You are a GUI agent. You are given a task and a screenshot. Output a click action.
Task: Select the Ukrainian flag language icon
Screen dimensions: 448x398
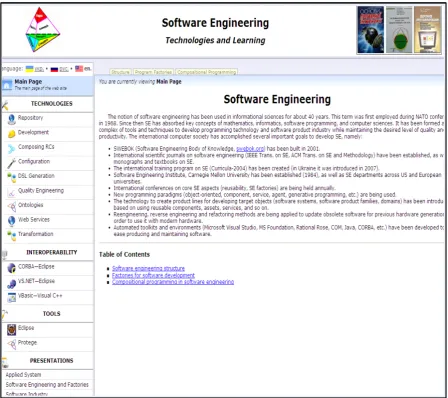(30, 69)
